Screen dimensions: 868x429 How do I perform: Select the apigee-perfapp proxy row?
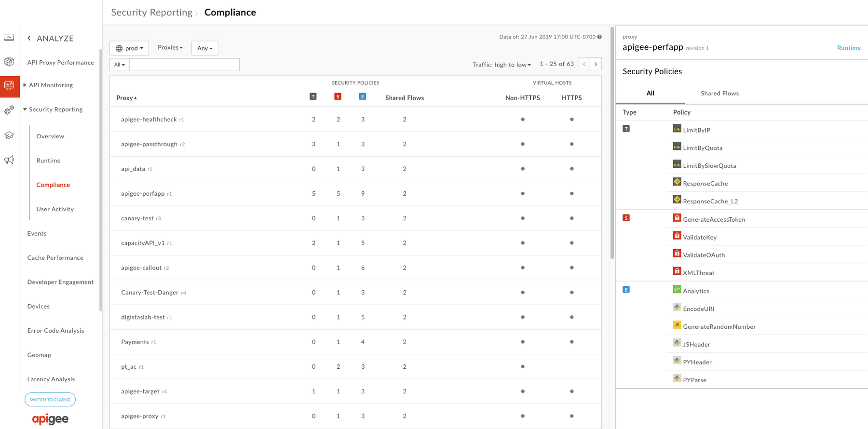pyautogui.click(x=355, y=194)
